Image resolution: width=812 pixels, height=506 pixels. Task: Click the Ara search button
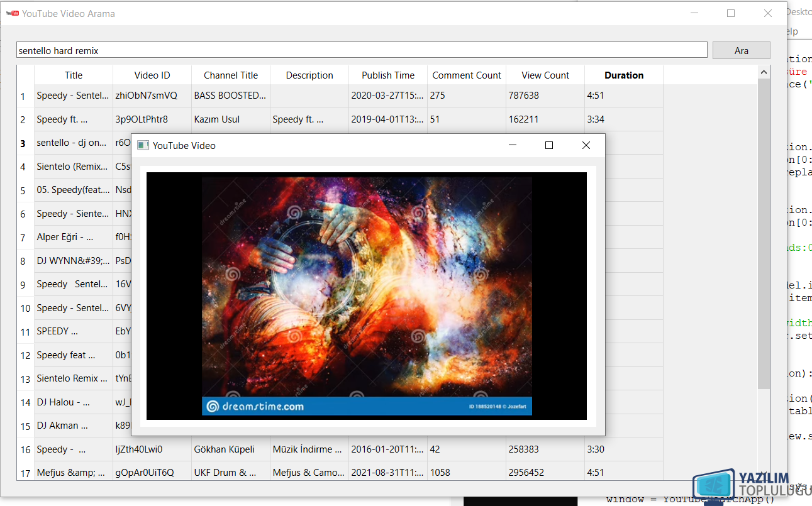pos(741,50)
